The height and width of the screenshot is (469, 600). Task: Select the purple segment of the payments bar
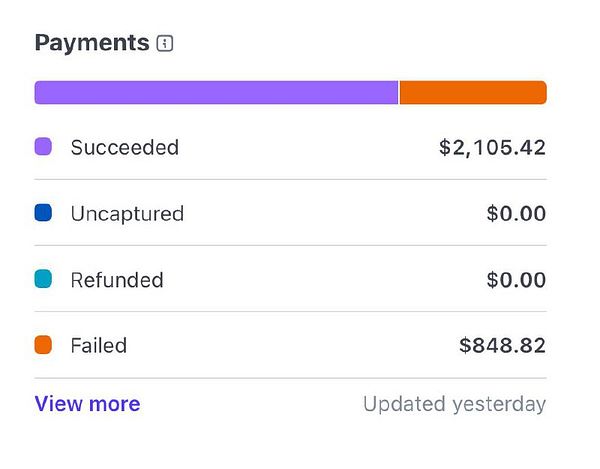[x=216, y=93]
